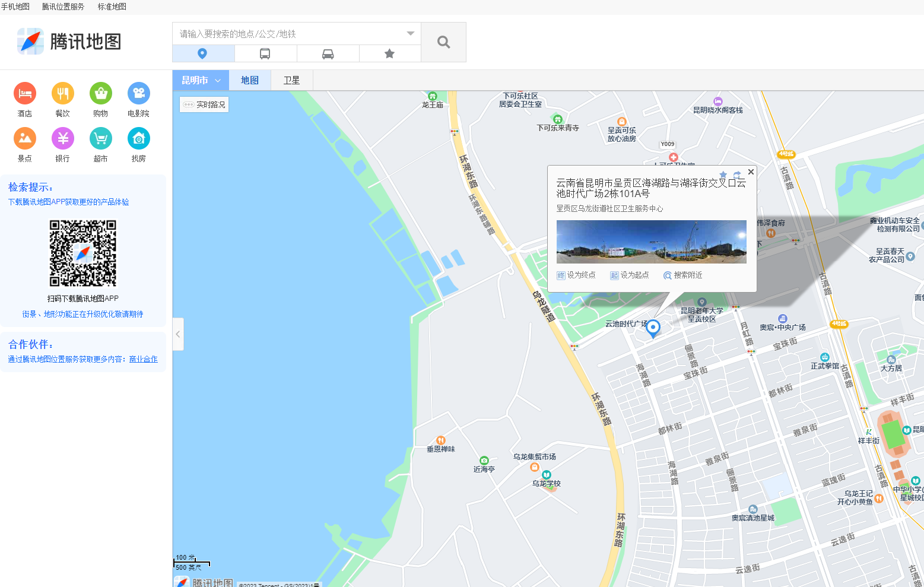Click the 腾讯地图 logo

point(69,42)
